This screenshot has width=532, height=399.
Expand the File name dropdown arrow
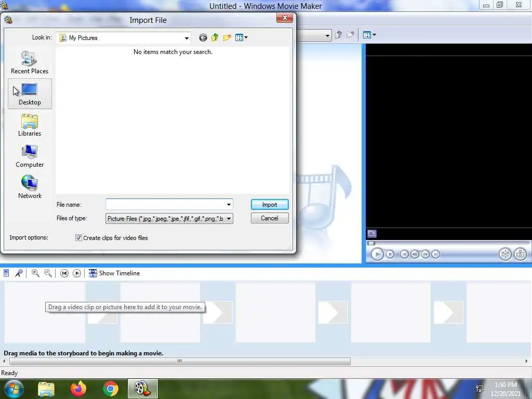click(x=229, y=205)
